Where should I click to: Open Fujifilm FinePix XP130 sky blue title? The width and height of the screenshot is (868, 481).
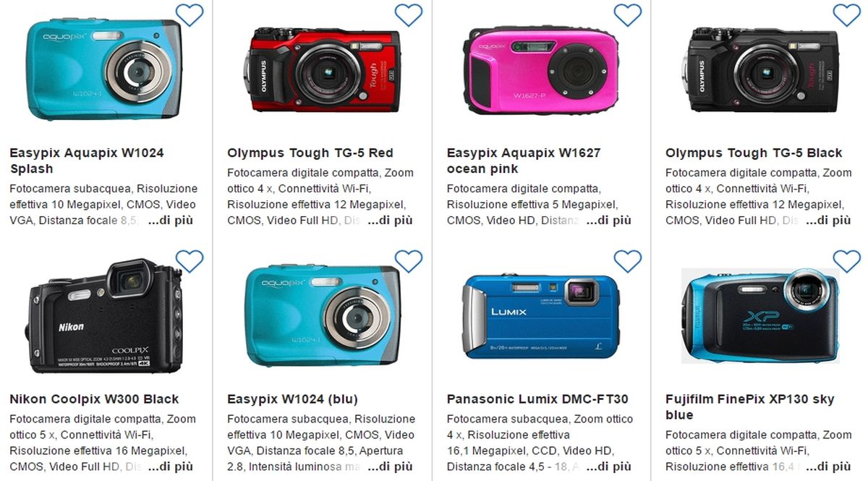750,406
